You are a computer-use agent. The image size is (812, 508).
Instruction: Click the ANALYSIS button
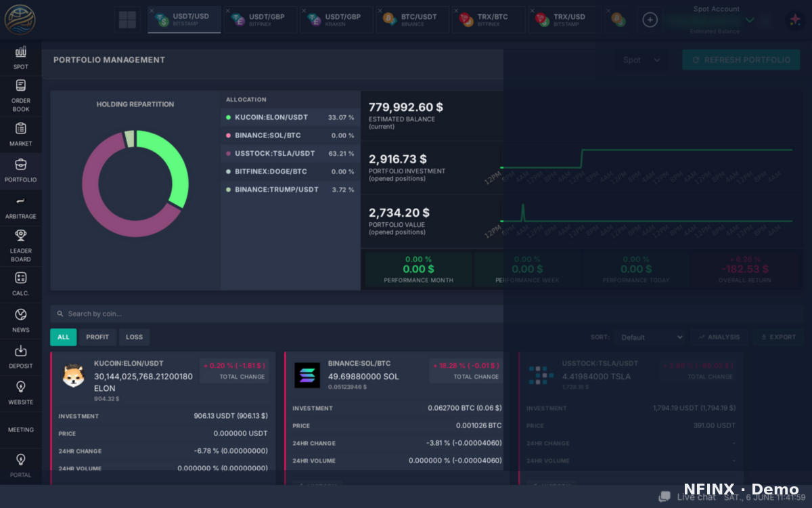click(719, 337)
